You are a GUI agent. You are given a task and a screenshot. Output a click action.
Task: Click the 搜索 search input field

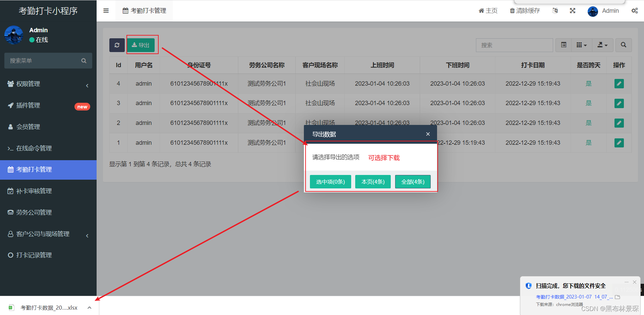[514, 45]
